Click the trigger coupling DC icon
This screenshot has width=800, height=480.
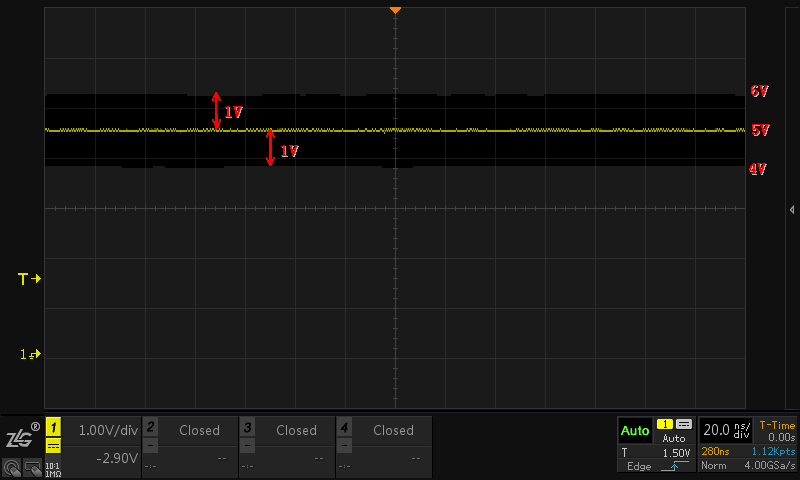click(684, 424)
